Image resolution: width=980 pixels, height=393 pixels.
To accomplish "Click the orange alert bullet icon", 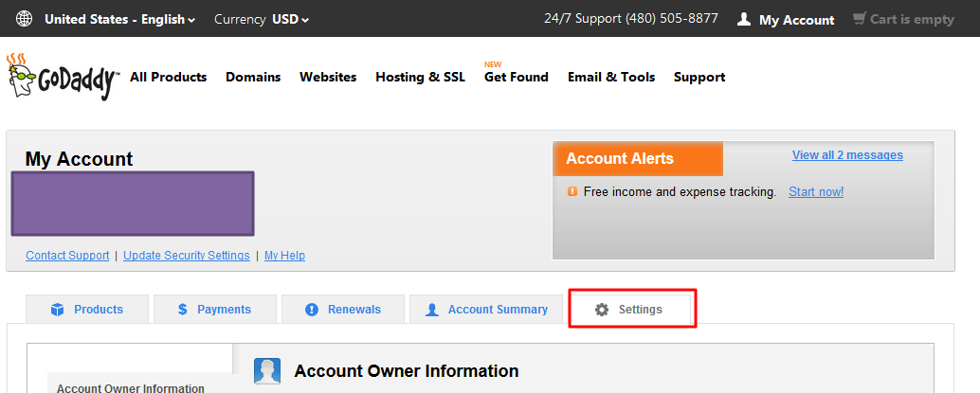I will (572, 192).
